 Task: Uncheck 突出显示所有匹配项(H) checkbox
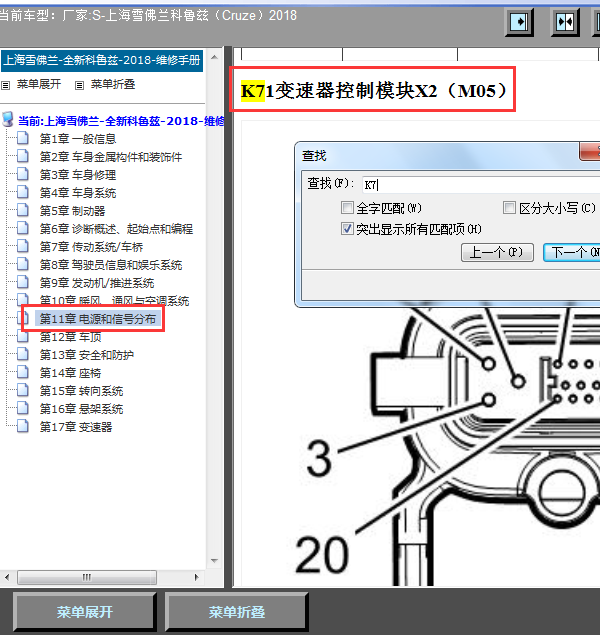347,229
